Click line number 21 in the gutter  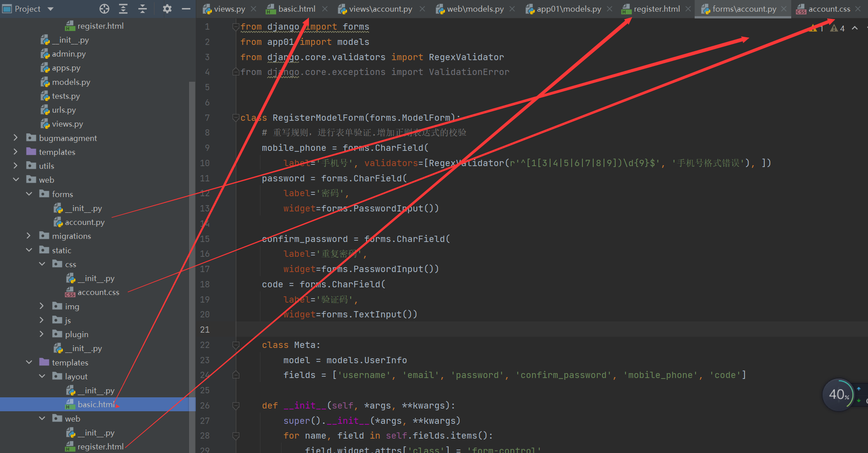tap(205, 330)
